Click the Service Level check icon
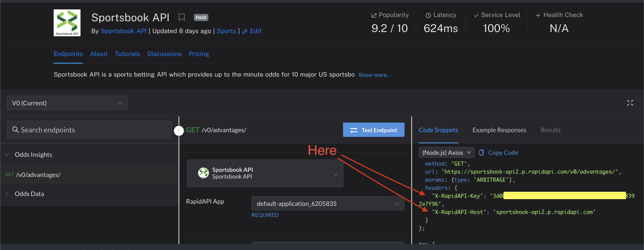644x250 pixels. [x=476, y=15]
